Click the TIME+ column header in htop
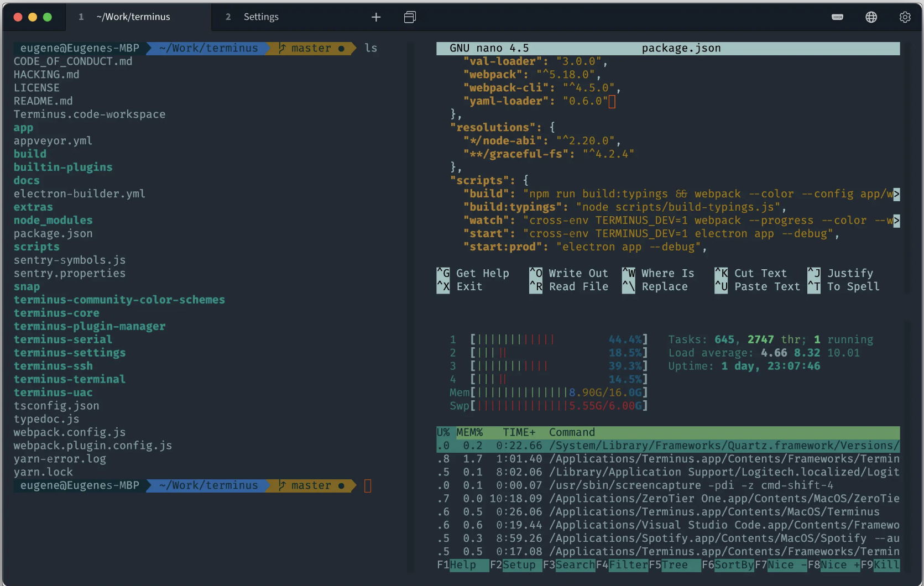 click(519, 432)
